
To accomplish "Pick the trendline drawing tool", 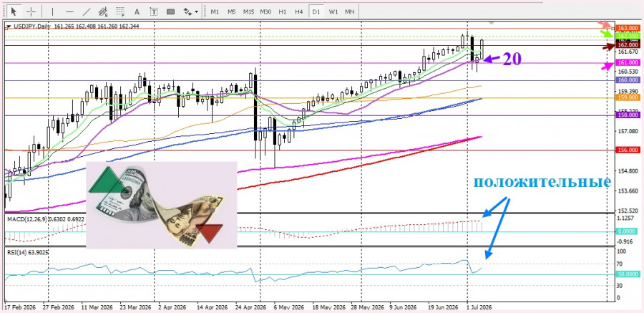I will [87, 11].
